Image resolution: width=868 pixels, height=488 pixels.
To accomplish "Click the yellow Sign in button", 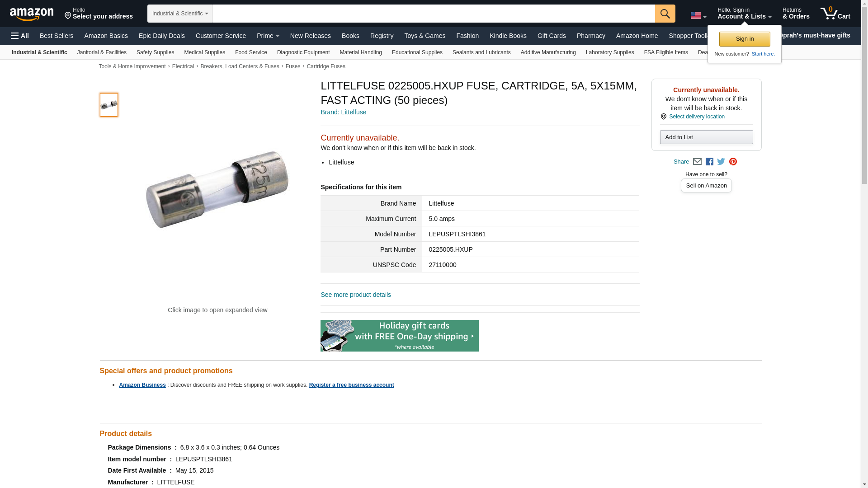I will [x=745, y=39].
